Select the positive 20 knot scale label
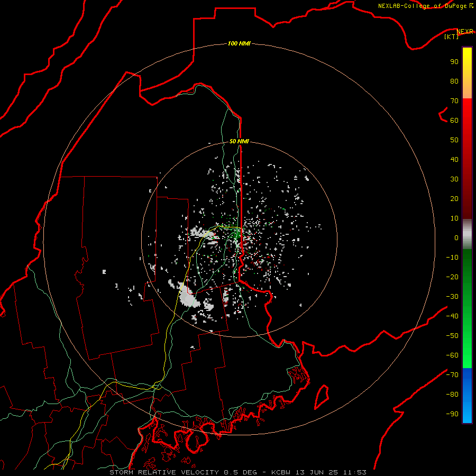The width and height of the screenshot is (476, 476). click(x=454, y=198)
